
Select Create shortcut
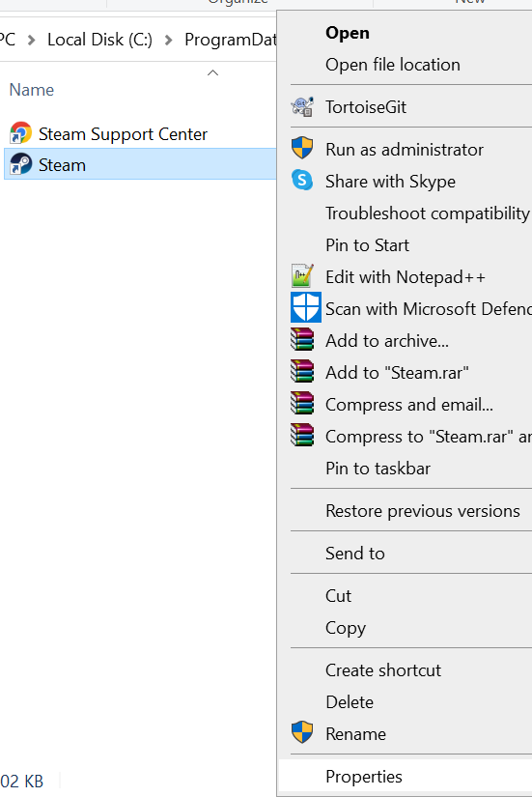pyautogui.click(x=383, y=669)
